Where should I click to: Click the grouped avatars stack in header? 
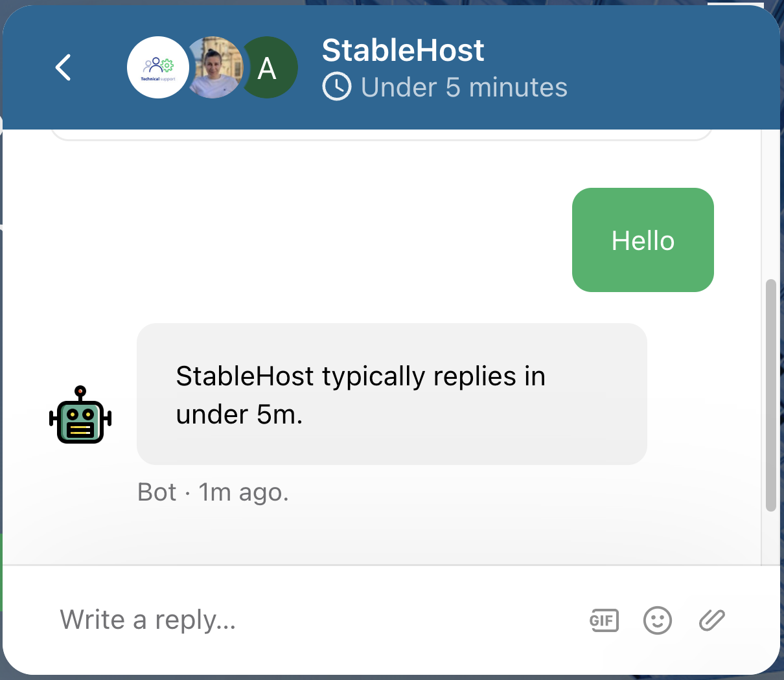point(213,67)
